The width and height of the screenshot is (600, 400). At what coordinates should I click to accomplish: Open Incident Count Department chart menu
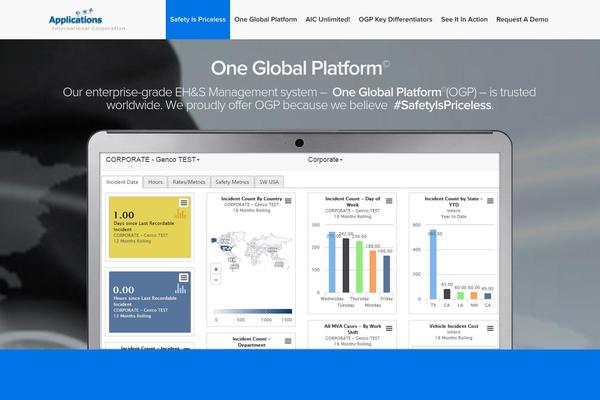point(288,341)
